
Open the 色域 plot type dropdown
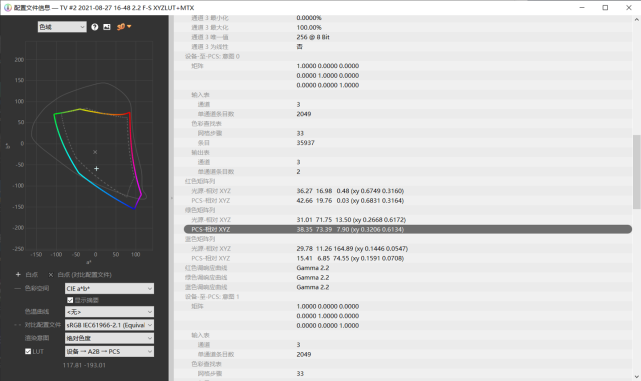pos(62,27)
